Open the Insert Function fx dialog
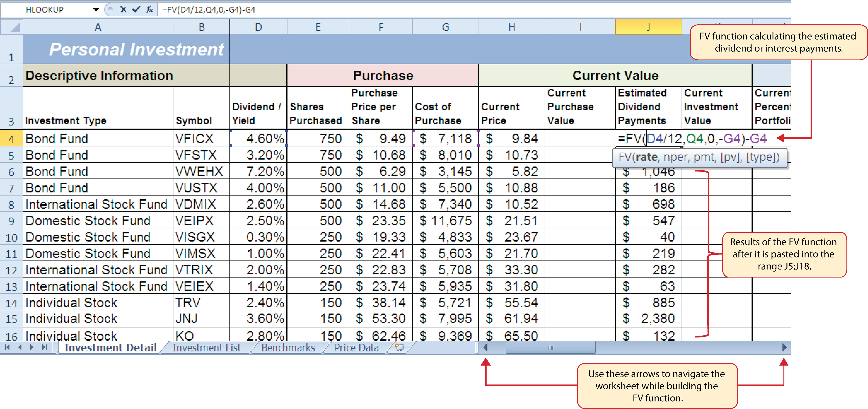Screen dimensions: 868x409 pyautogui.click(x=149, y=9)
